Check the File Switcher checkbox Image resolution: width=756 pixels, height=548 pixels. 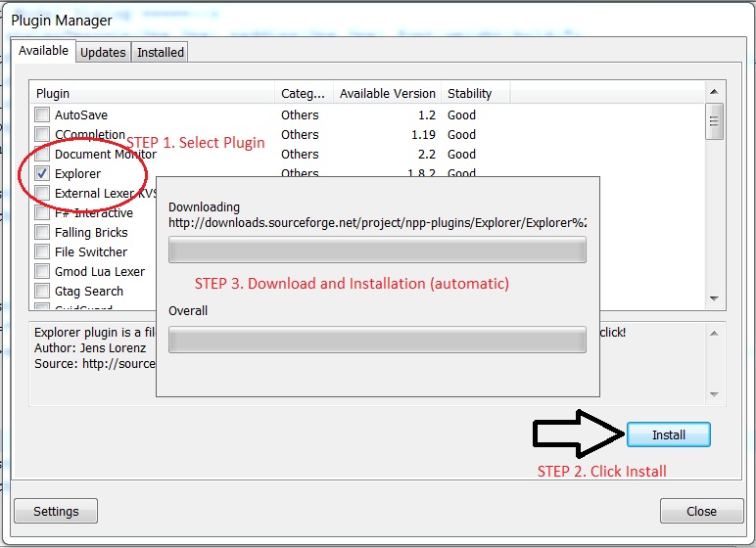pos(42,251)
